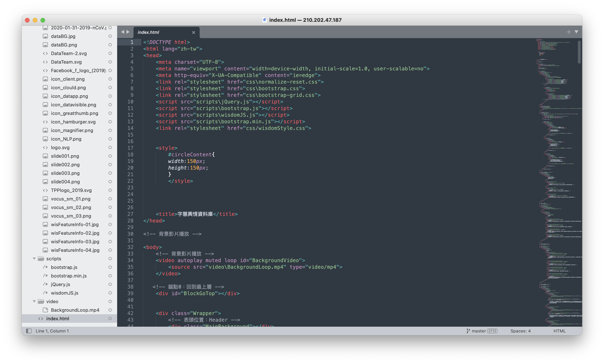The image size is (604, 364).
Task: Click script icon next to bootstrap.min.js
Action: click(x=45, y=276)
